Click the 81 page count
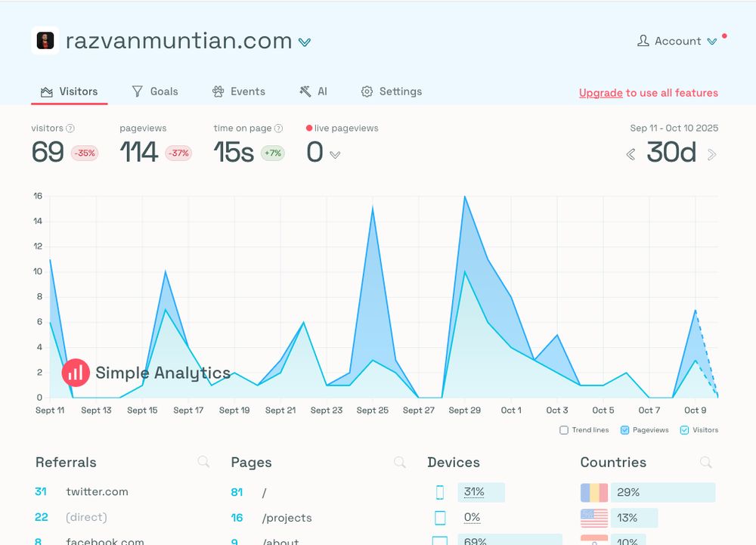This screenshot has width=756, height=545. (x=237, y=492)
